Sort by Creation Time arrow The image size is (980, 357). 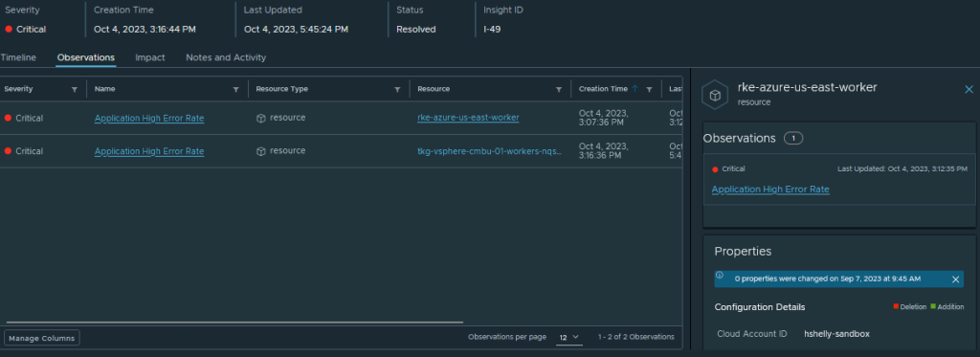pos(635,89)
